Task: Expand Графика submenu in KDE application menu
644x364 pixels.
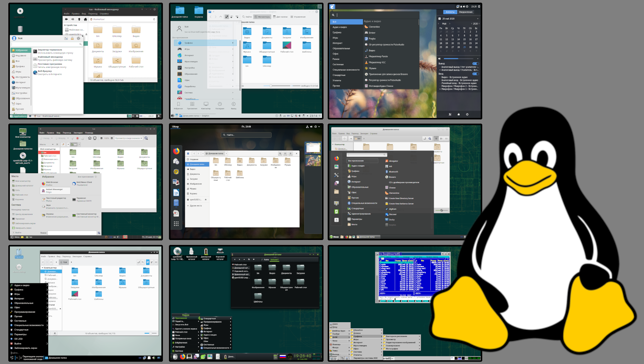Action: (x=205, y=43)
